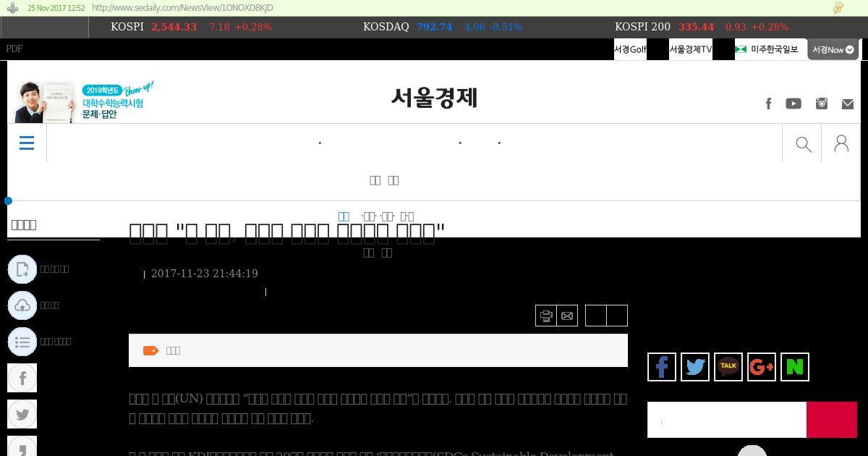Share article on Naver icon
Viewport: 868px width, 456px height.
click(795, 367)
